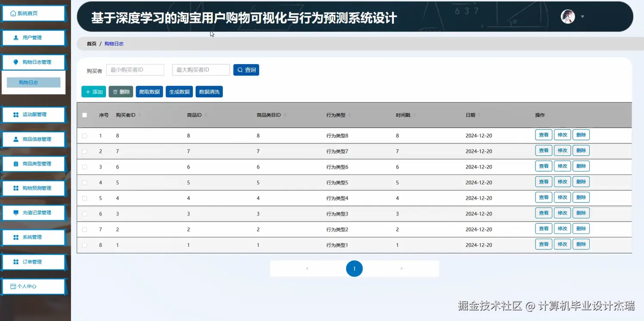Check the row with 行为类型7

click(84, 151)
